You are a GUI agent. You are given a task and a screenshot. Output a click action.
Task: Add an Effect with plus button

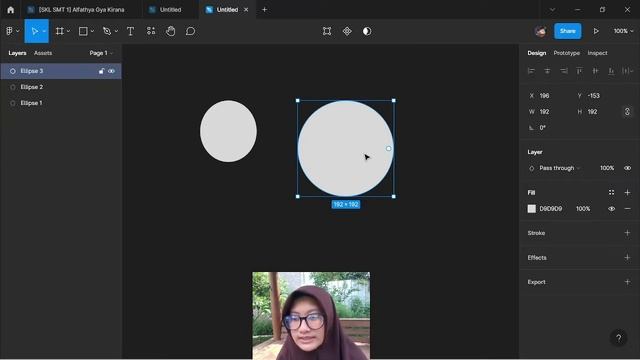[627, 258]
